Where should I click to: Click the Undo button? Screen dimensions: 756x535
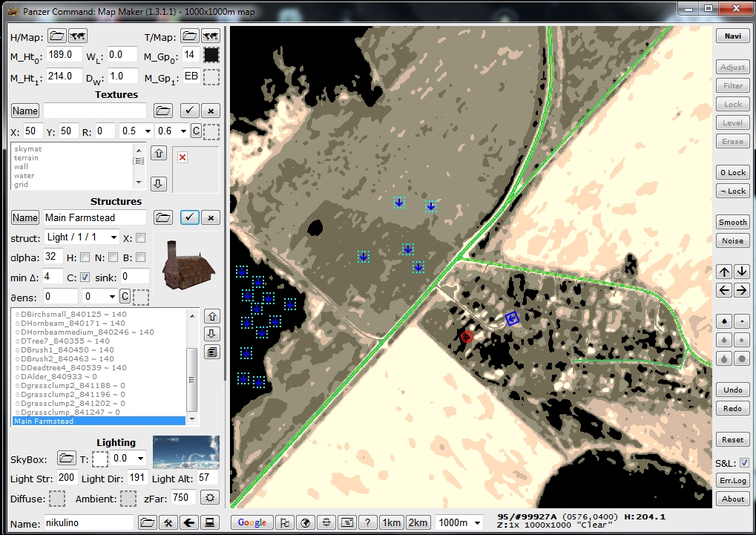pos(732,390)
